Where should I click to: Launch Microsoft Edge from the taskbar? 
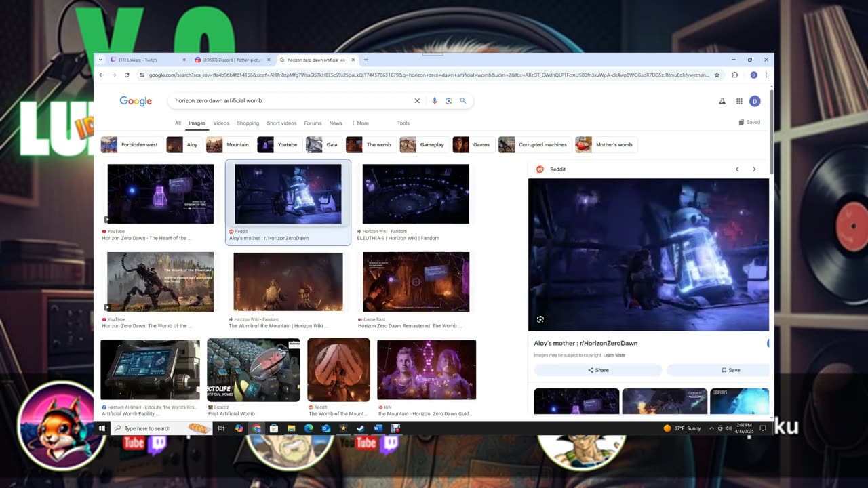pos(309,428)
